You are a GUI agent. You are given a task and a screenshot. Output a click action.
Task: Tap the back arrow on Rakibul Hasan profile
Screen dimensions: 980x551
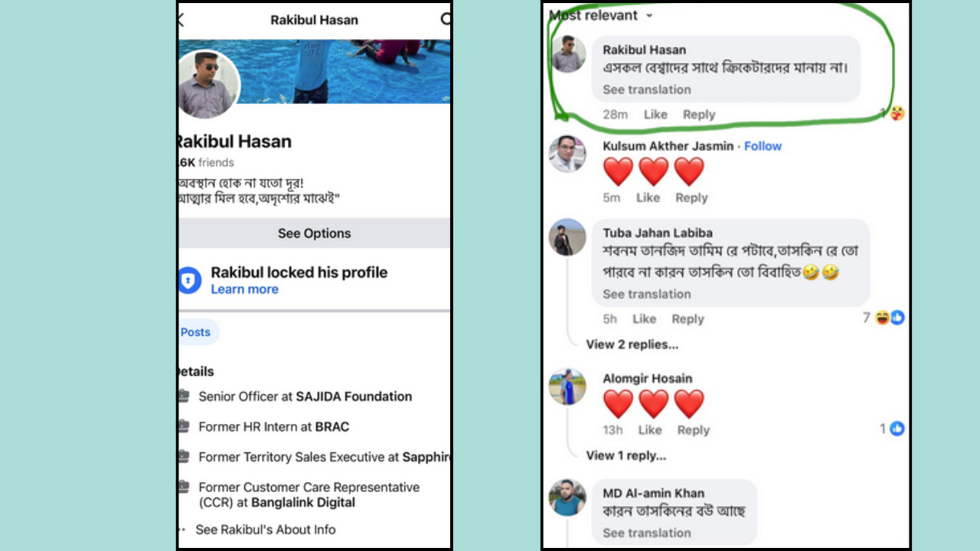click(181, 20)
